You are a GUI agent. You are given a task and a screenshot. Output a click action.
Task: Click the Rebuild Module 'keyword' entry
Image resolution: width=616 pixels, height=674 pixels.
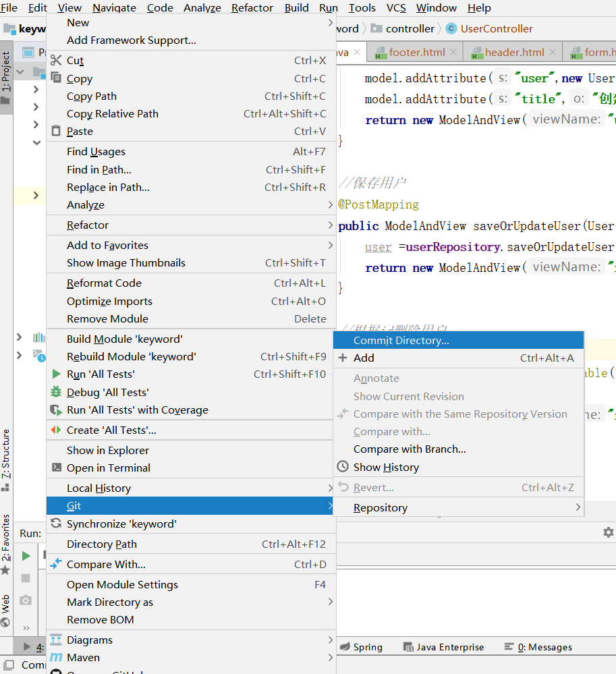coord(191,356)
